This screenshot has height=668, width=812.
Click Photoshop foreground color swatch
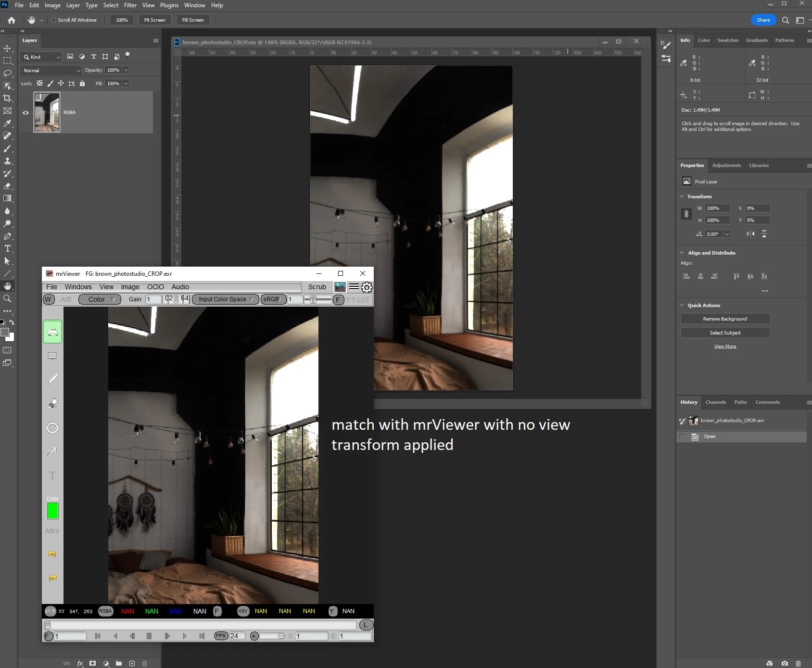5,333
